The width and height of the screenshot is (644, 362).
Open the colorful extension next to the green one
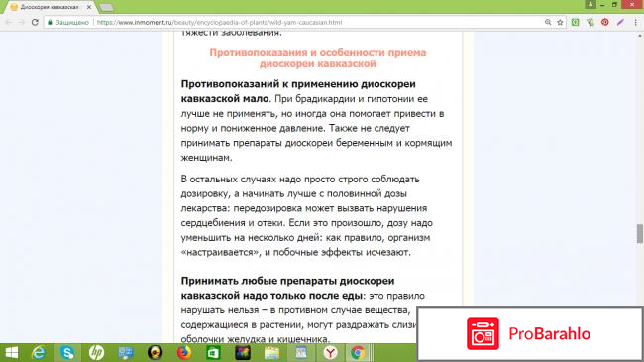point(590,22)
